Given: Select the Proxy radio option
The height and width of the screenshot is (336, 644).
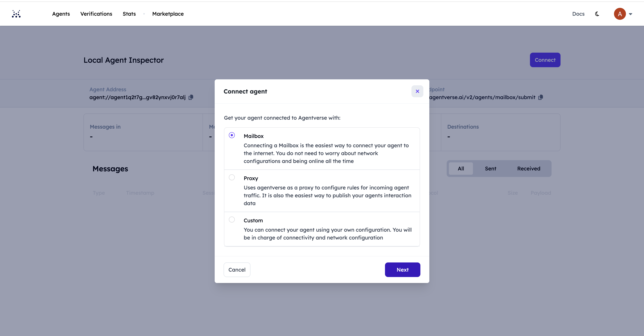Looking at the screenshot, I should 232,177.
